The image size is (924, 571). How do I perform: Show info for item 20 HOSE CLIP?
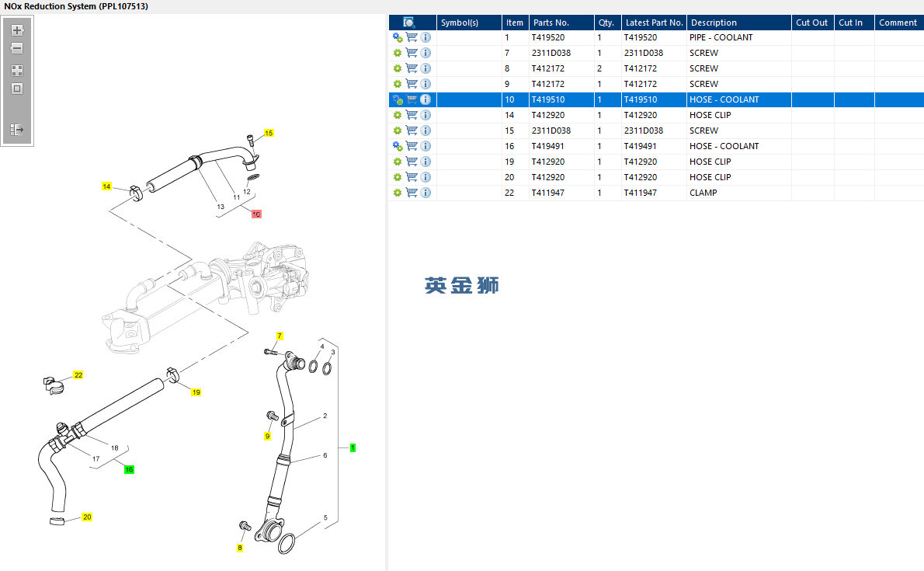(426, 177)
